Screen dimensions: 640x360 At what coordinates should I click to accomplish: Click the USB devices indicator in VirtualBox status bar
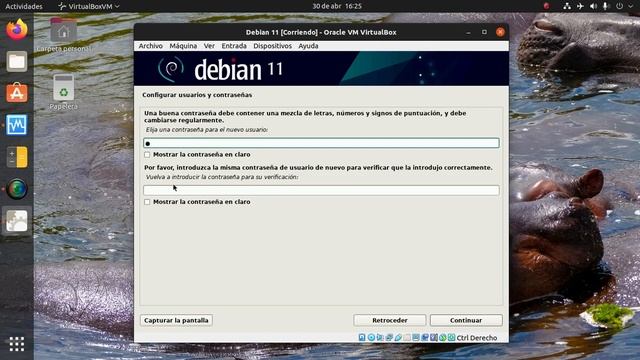[398, 338]
